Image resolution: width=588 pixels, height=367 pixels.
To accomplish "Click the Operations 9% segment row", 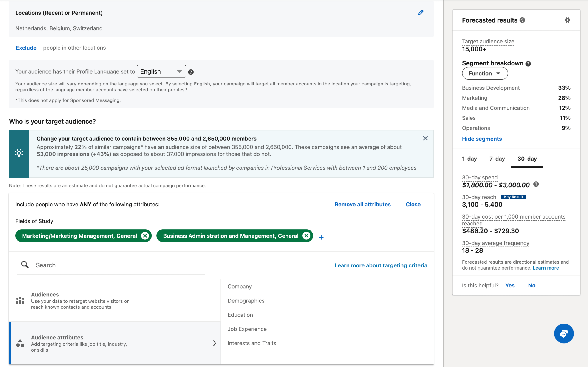I will tap(516, 128).
